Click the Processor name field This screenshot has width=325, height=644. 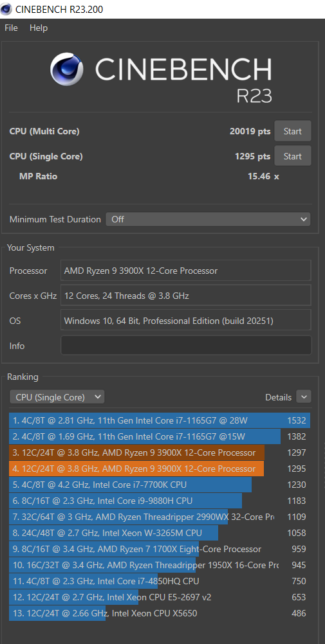186,271
